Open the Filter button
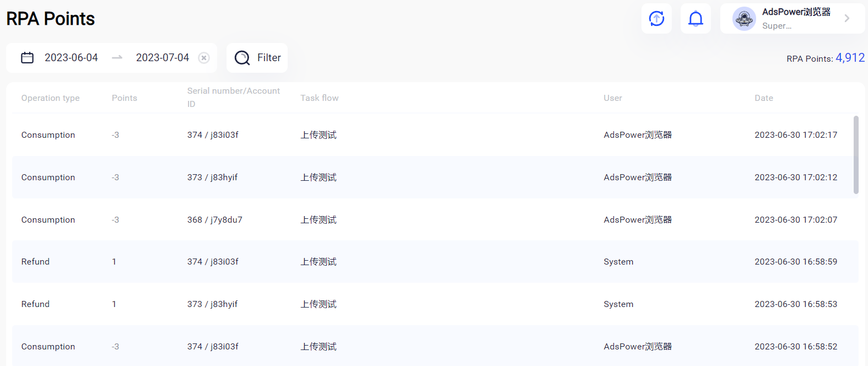This screenshot has width=868, height=366. 257,58
